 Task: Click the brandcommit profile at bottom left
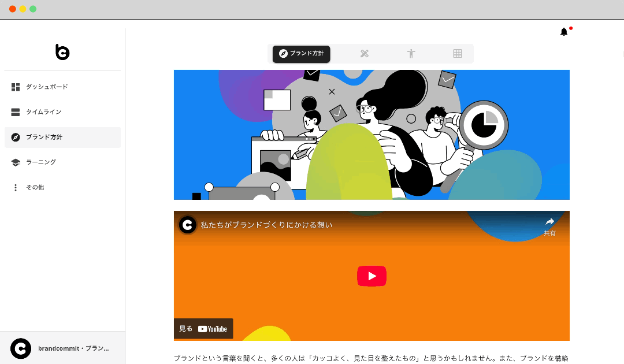64,348
